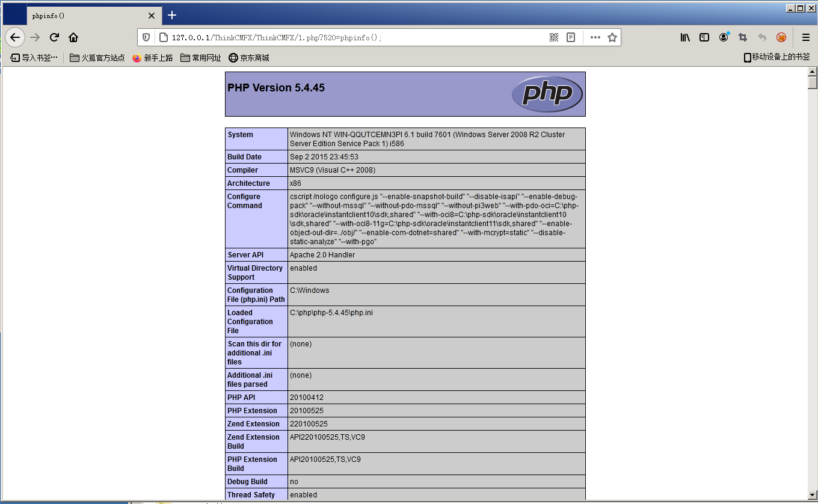Click the PHP logo image
The width and height of the screenshot is (818, 504).
tap(547, 94)
